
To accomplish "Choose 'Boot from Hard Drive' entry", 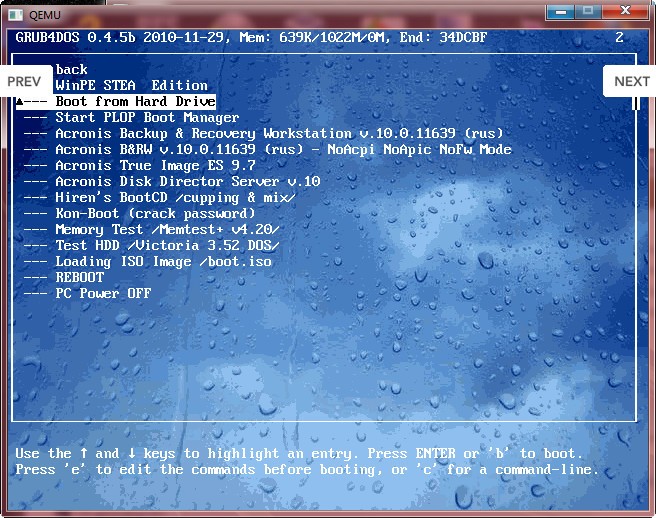I will (x=116, y=102).
